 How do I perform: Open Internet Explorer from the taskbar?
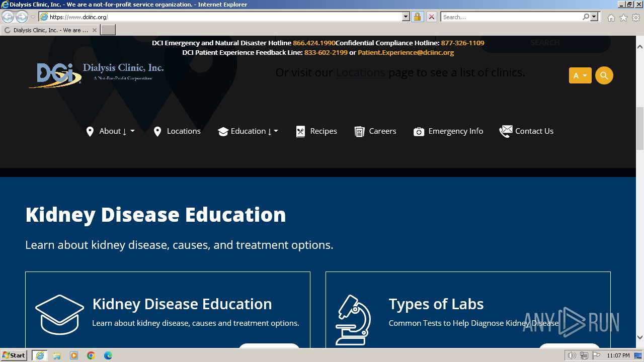point(39,355)
